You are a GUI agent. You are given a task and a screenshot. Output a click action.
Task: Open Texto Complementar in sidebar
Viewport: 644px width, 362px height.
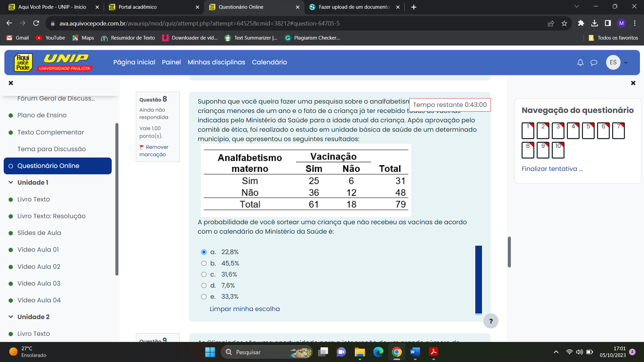click(x=51, y=132)
